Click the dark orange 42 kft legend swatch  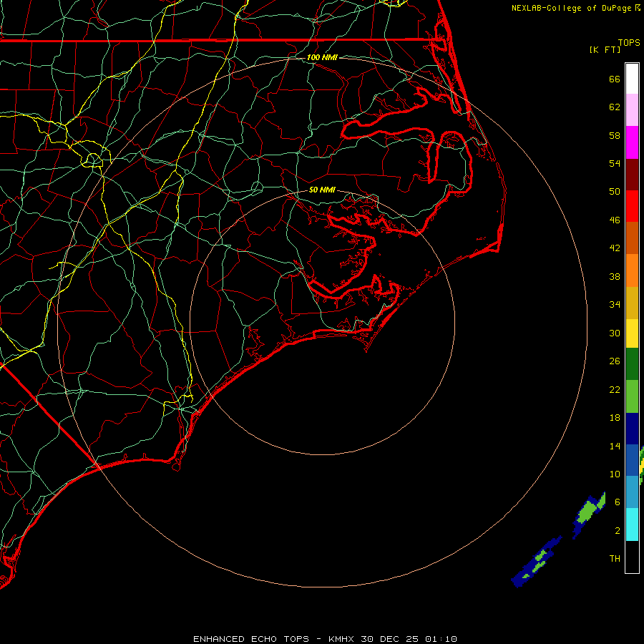point(632,238)
